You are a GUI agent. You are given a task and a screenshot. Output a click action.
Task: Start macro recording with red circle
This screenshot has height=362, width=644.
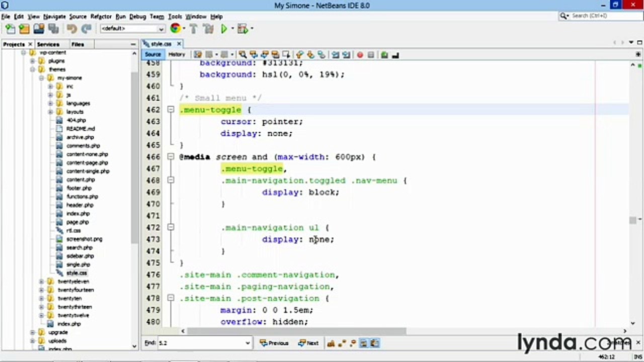point(360,55)
